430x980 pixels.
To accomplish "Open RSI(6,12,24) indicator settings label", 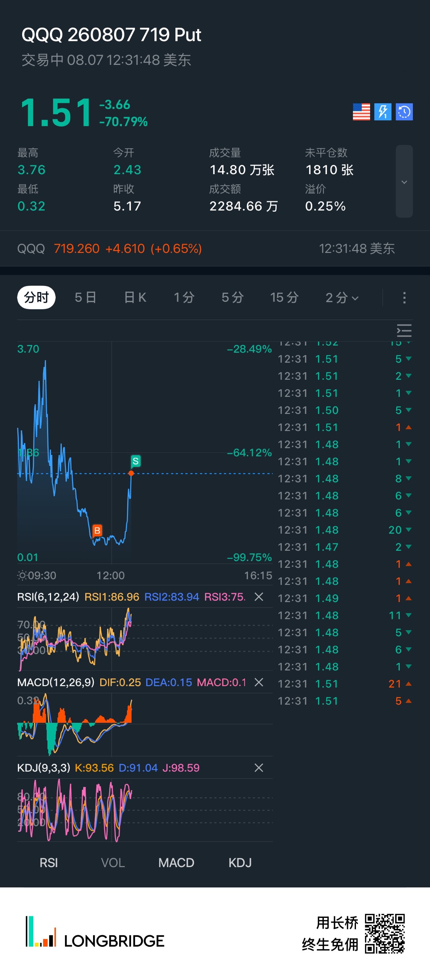I will click(x=48, y=597).
